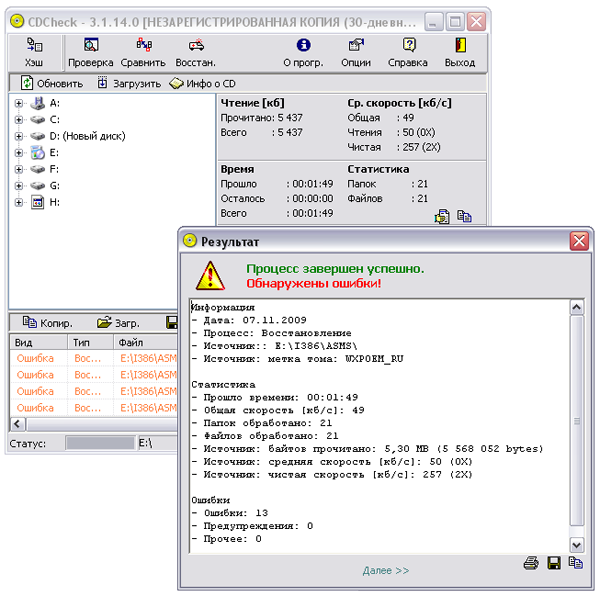Screen dimensions: 600x596
Task: Expand drive G: node
Action: tap(18, 186)
